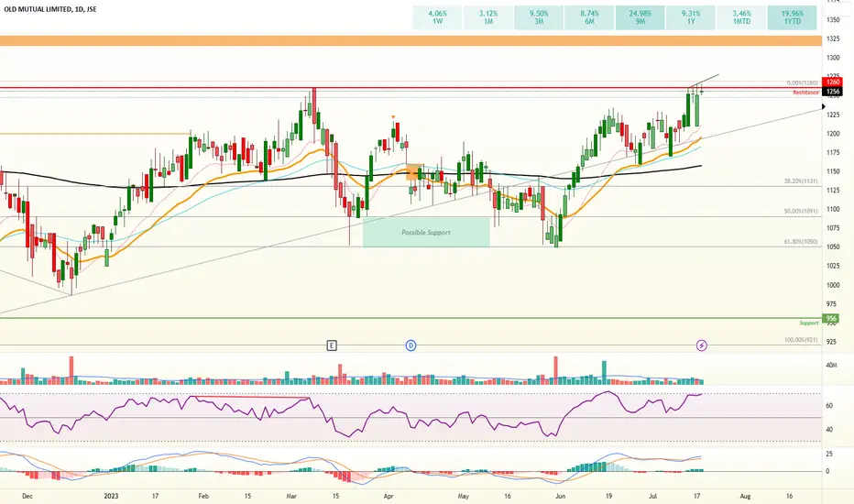Click the red 1260 price label
Image resolution: width=854 pixels, height=504 pixels.
point(833,82)
